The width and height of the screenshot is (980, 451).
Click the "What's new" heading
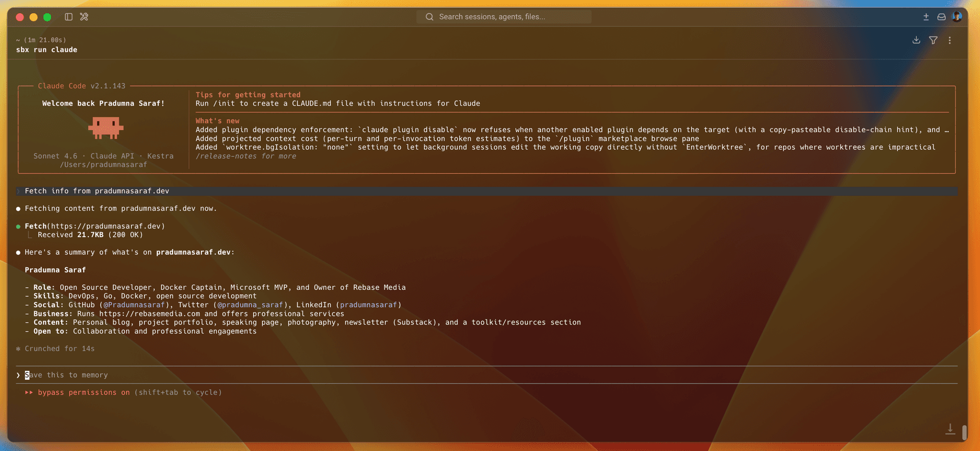(217, 121)
